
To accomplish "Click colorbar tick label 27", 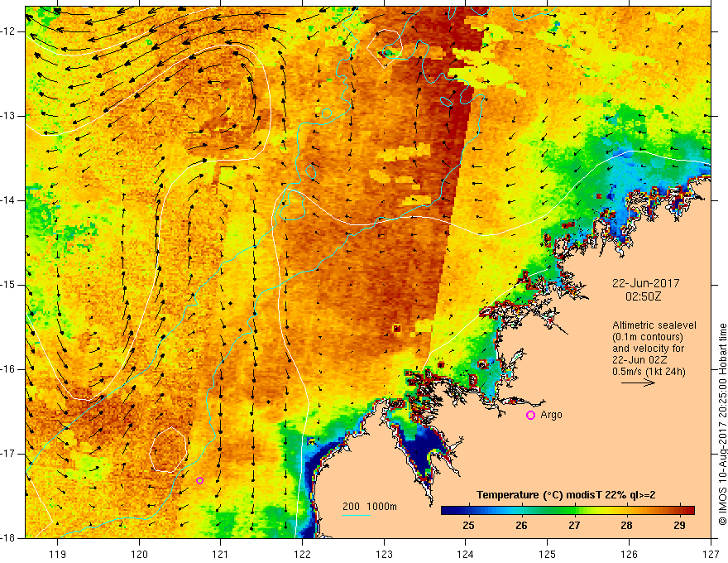I will (574, 526).
